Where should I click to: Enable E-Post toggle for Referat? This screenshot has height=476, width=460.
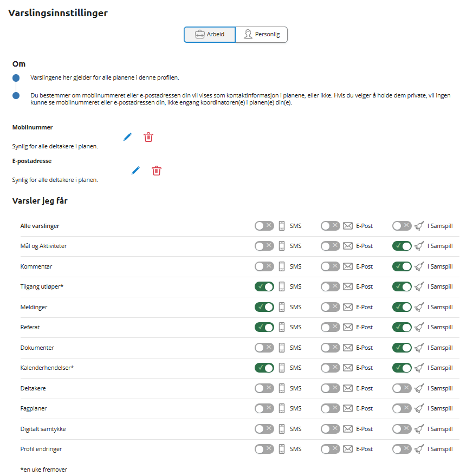point(331,327)
